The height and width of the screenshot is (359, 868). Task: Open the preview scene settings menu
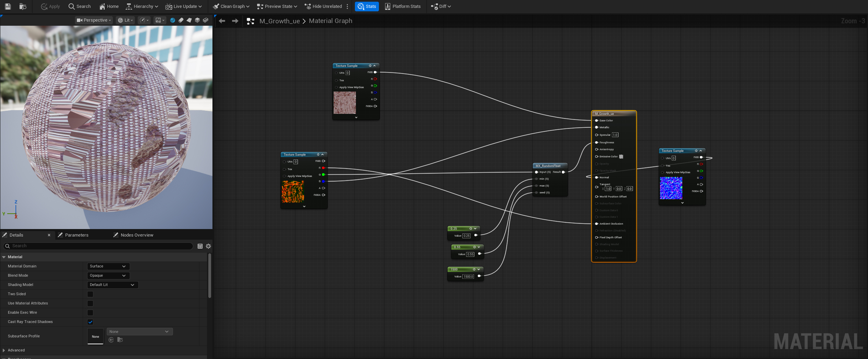coord(160,20)
